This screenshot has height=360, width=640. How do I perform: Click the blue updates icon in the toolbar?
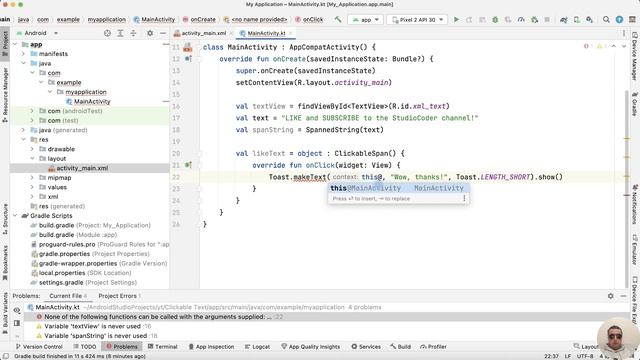click(619, 20)
